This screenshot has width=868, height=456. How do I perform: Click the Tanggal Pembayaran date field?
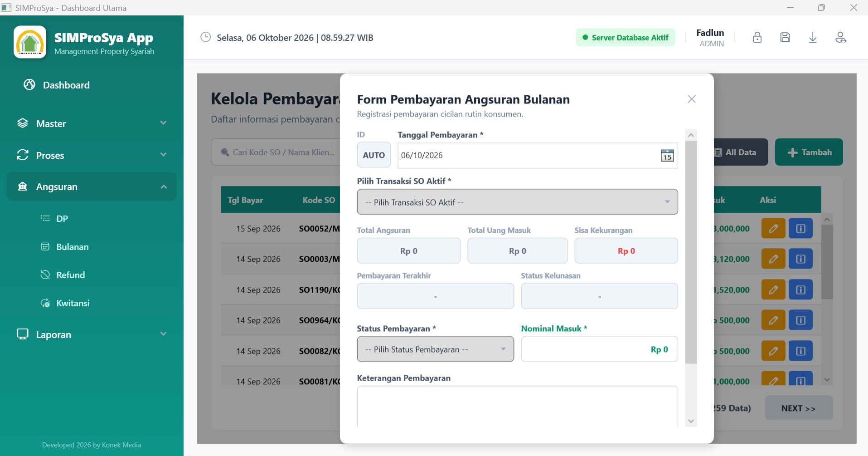pyautogui.click(x=538, y=156)
